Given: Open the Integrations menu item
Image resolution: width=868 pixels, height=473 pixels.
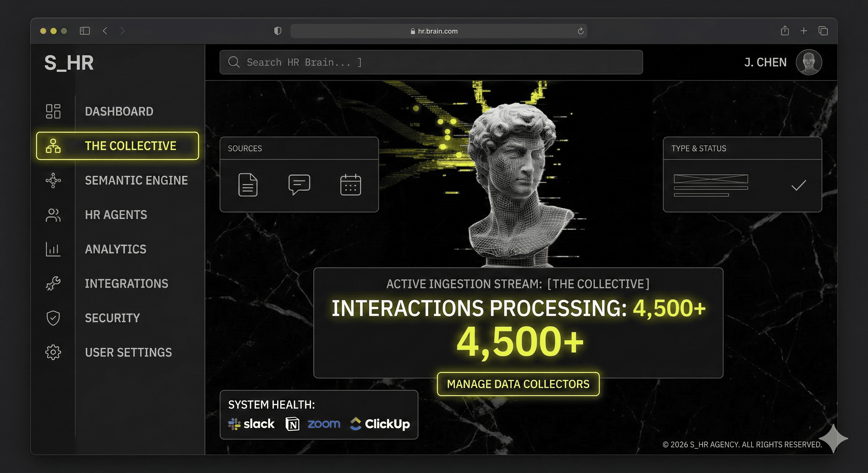Looking at the screenshot, I should [x=117, y=284].
